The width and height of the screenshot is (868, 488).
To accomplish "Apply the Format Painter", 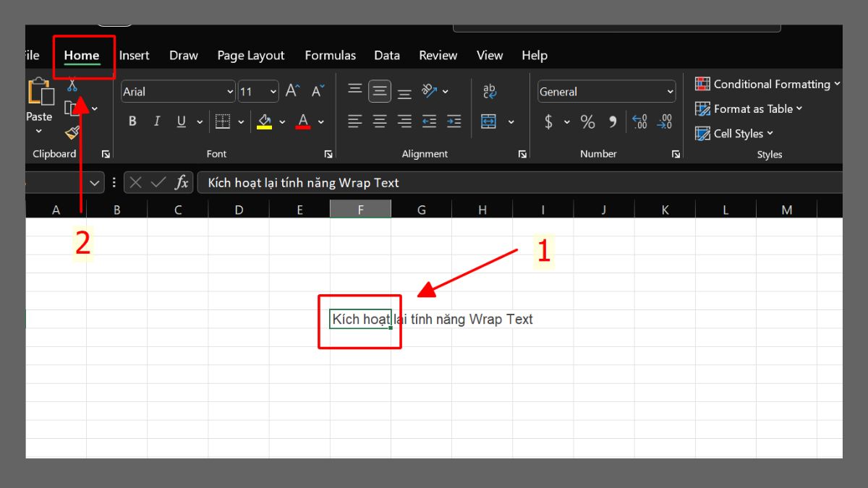I will click(72, 133).
